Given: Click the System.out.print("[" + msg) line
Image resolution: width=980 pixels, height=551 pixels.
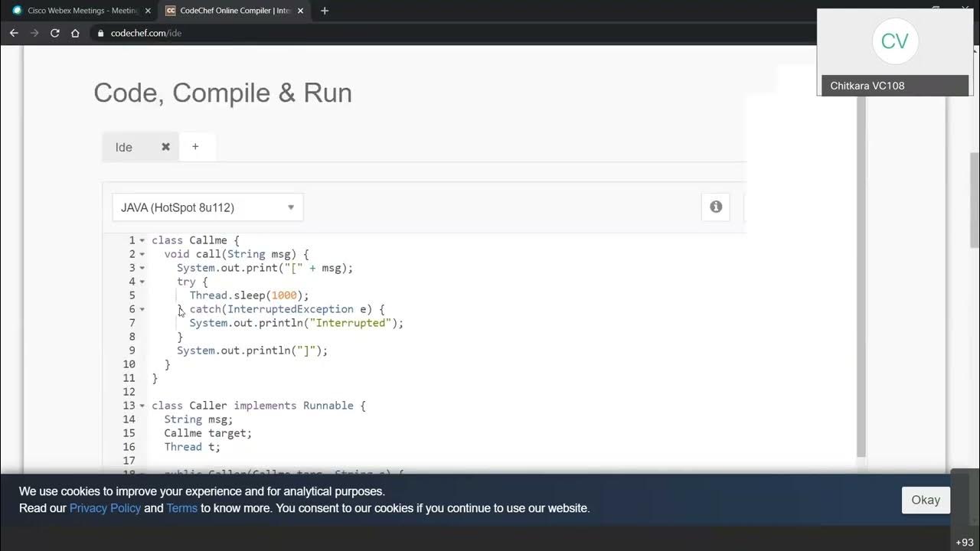Looking at the screenshot, I should click(x=265, y=268).
